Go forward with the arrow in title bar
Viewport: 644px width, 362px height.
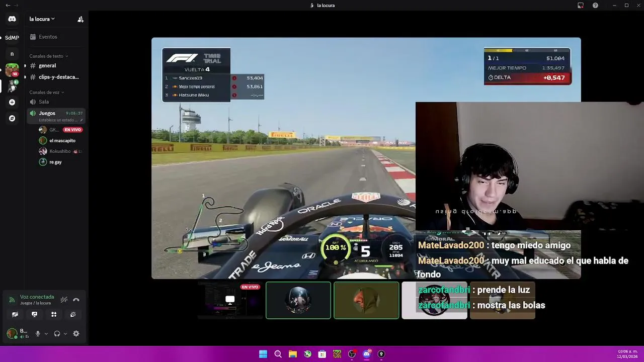[16, 6]
